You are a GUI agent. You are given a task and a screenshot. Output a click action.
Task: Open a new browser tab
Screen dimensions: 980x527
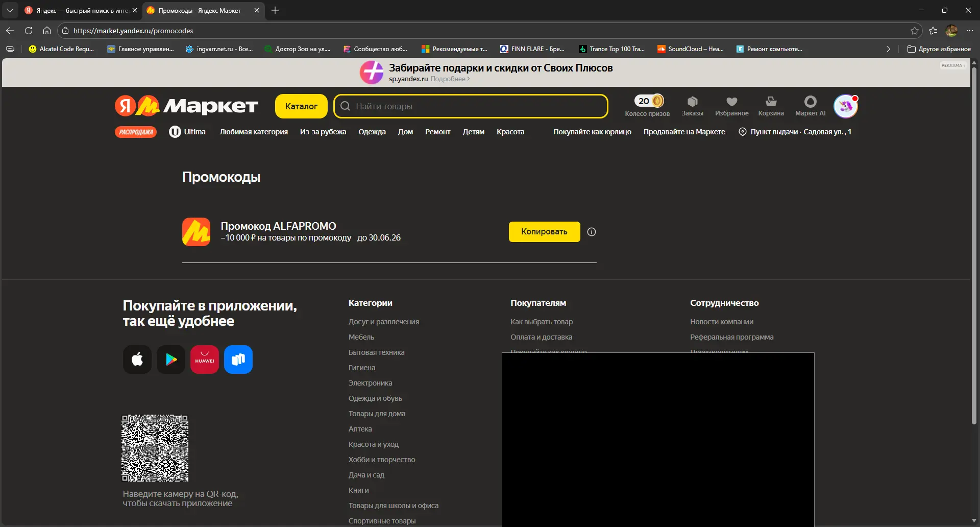tap(275, 10)
